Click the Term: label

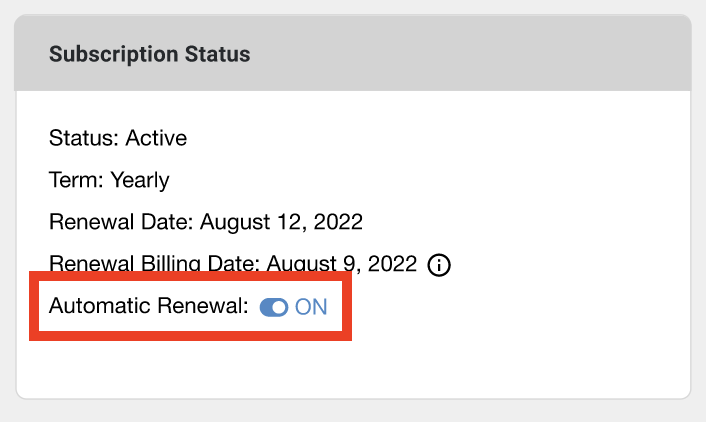point(77,180)
